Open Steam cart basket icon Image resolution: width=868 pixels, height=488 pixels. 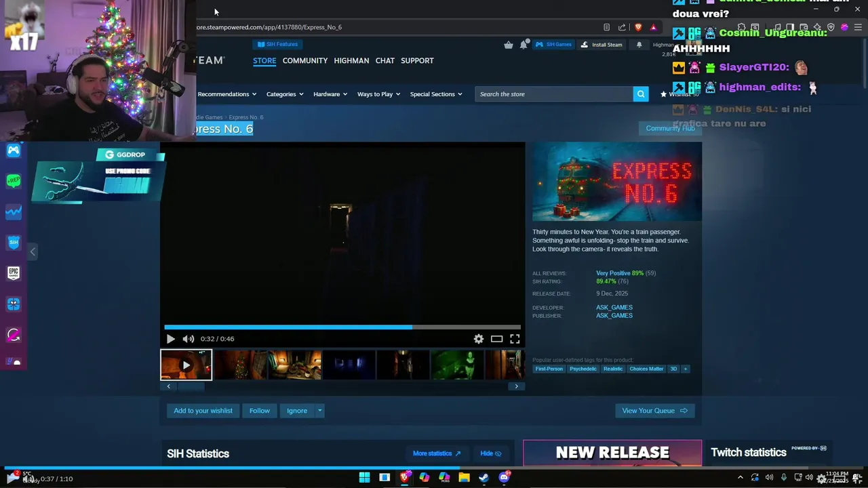coord(509,45)
